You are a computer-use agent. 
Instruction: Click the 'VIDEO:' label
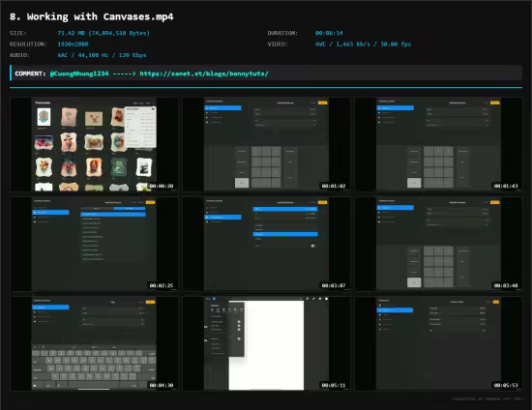[x=278, y=44]
